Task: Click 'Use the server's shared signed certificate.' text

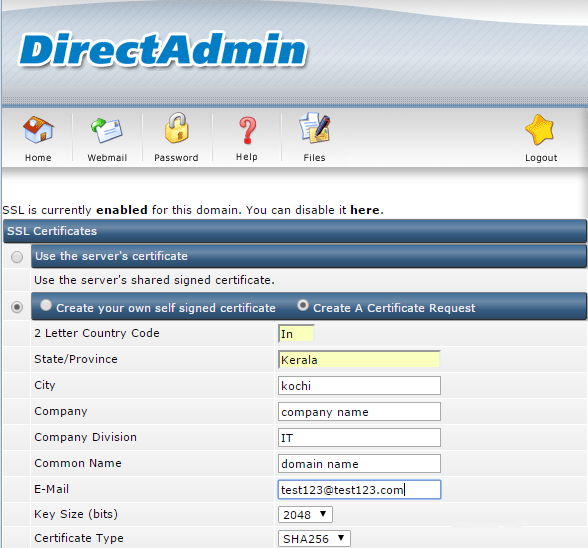Action: click(x=154, y=280)
